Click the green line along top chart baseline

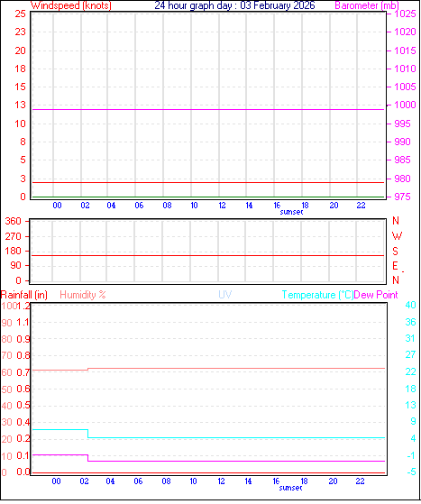208,197
